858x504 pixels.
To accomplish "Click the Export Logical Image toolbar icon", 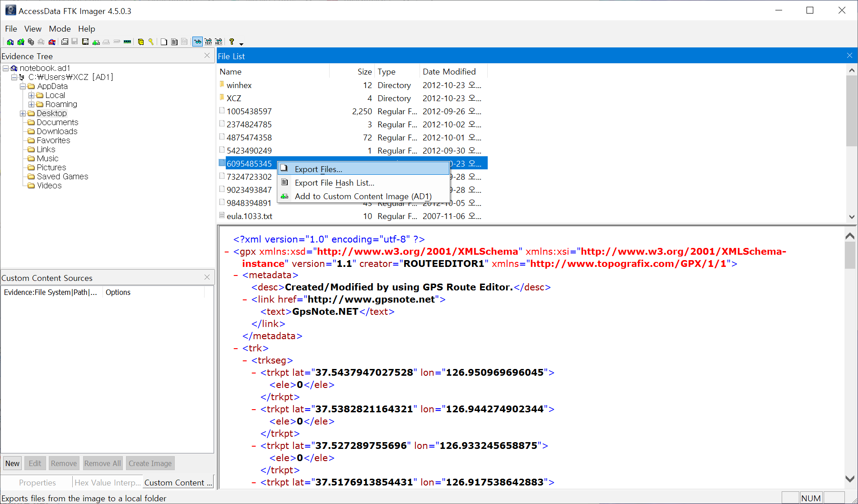I will [x=85, y=42].
